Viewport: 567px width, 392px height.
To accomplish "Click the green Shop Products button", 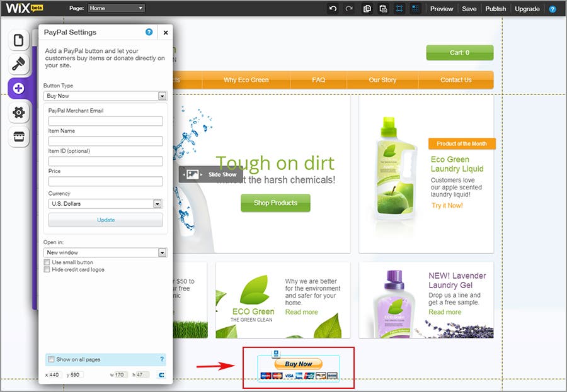I will pos(275,203).
